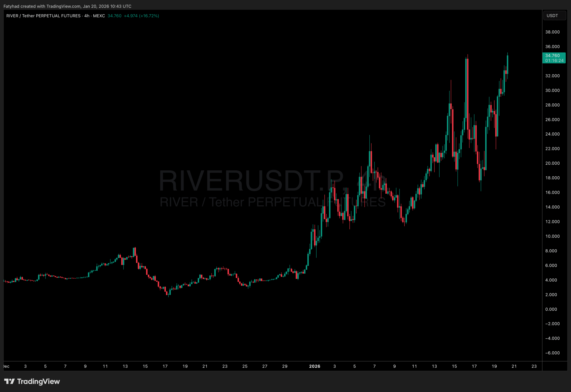
Task: Select the 2026 label on time axis
Action: (315, 366)
